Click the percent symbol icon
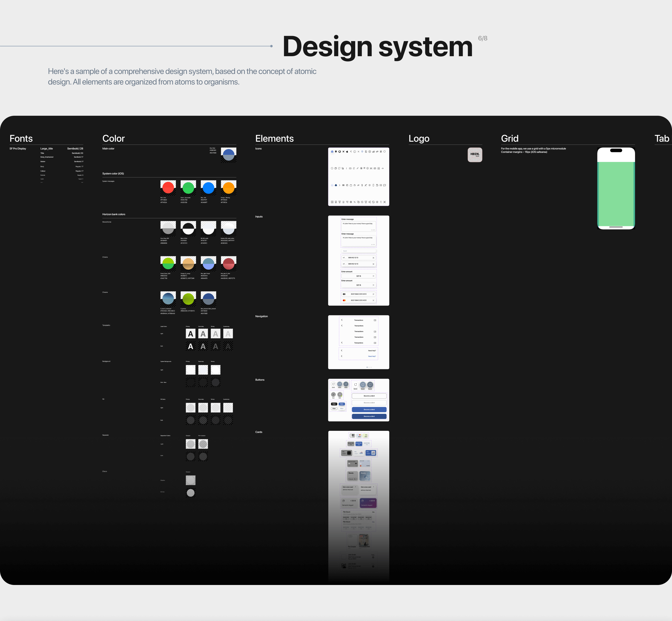672x621 pixels. (355, 202)
